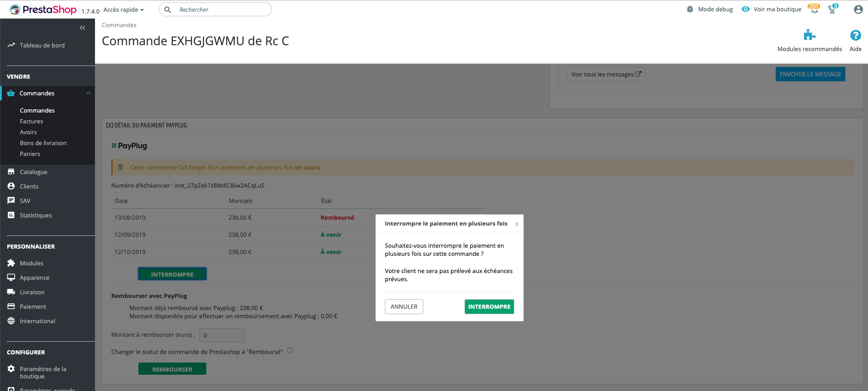Click the INTERROMPRE button under the schedule table
Screen dimensions: 868x391
coord(172,274)
